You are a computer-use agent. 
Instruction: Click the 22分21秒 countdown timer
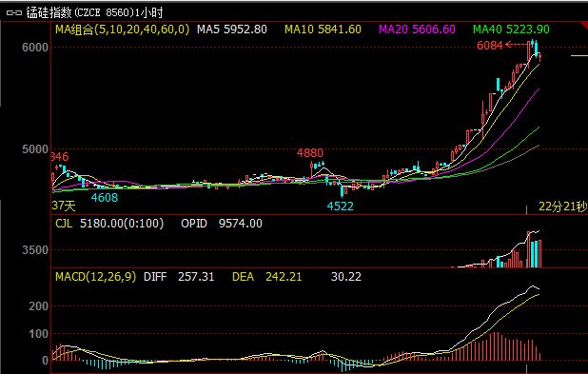pos(563,207)
